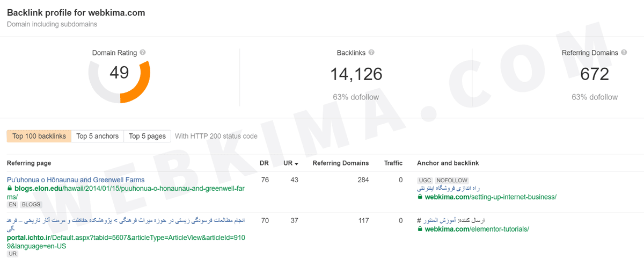Click the Backlink profile for webkima.com heading
The width and height of the screenshot is (644, 258).
click(x=76, y=12)
